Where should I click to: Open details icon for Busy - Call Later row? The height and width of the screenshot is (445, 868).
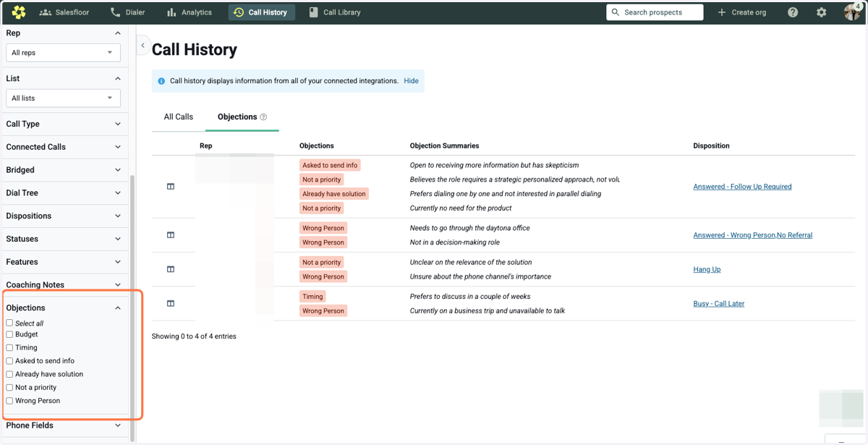(171, 304)
